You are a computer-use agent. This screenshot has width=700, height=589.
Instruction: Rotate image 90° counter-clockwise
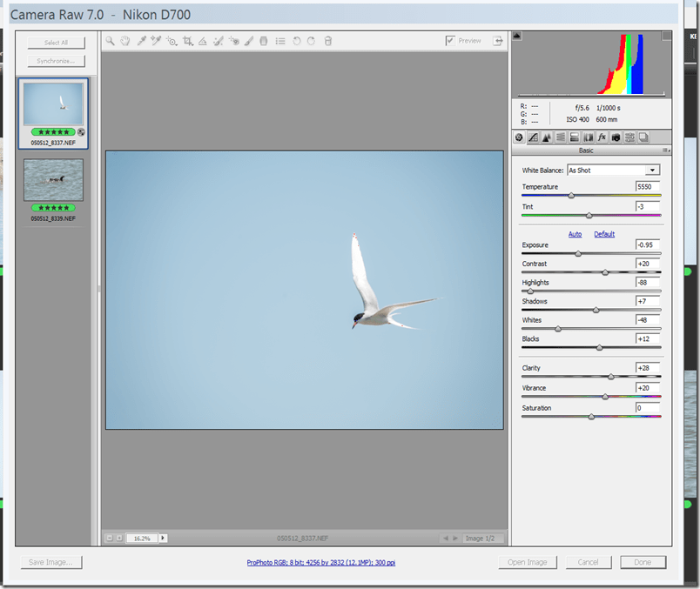296,41
